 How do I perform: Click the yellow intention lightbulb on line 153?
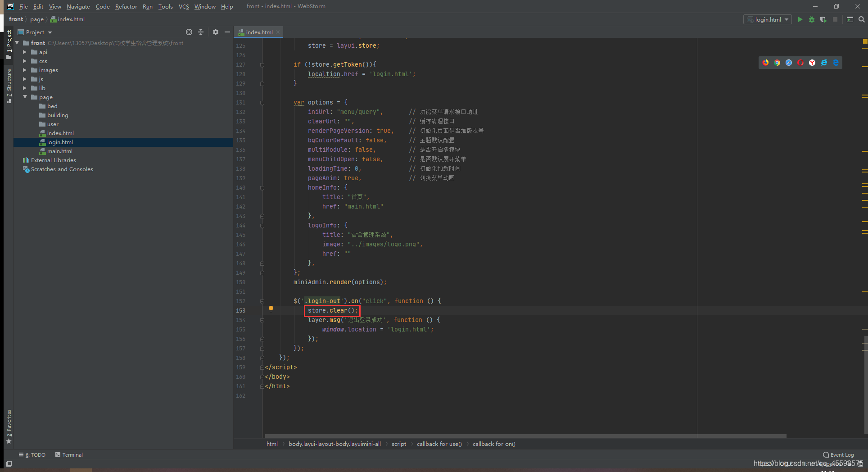(x=271, y=309)
